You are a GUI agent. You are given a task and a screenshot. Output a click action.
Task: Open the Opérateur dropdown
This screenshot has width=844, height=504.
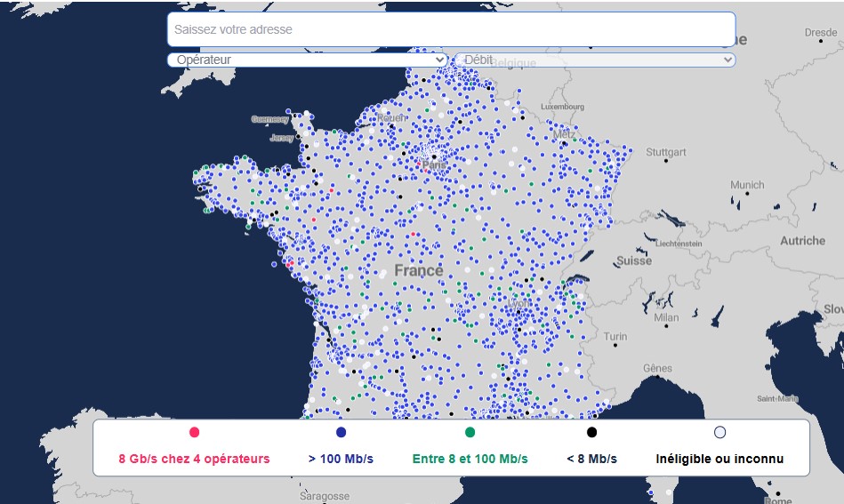coord(307,60)
